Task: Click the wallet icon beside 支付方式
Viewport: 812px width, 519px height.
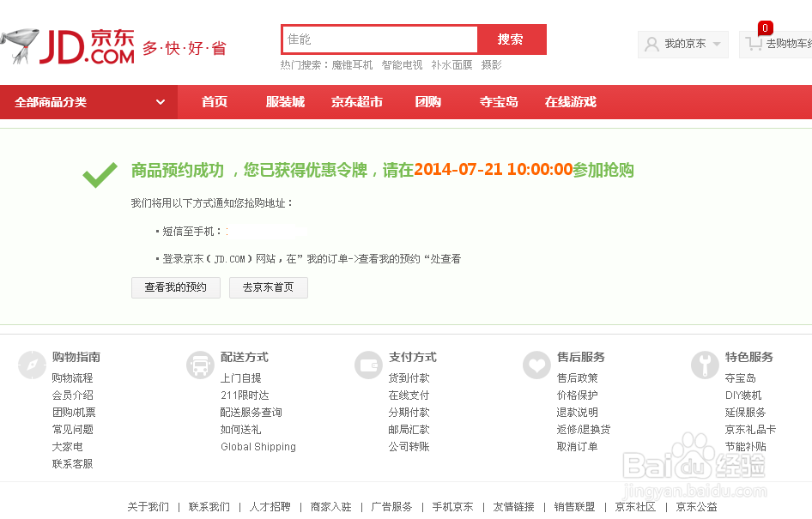Action: (x=368, y=365)
